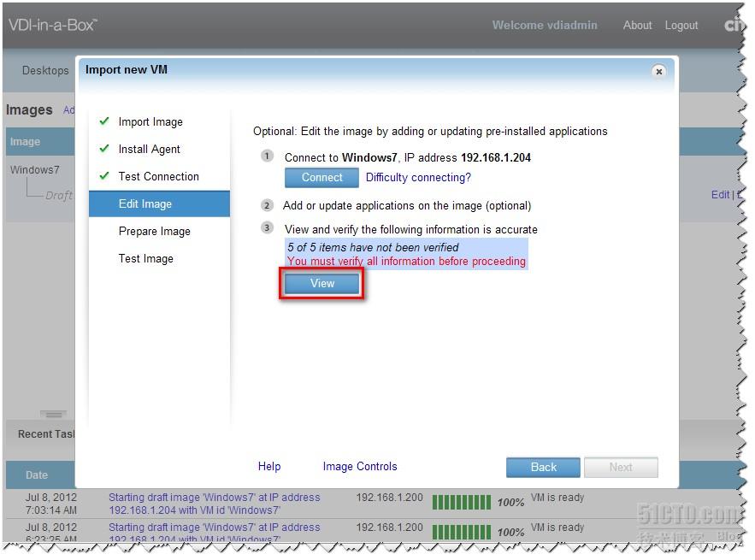Screen dimensions: 755x560
Task: Select the Prepare Image wizard step
Action: [154, 231]
